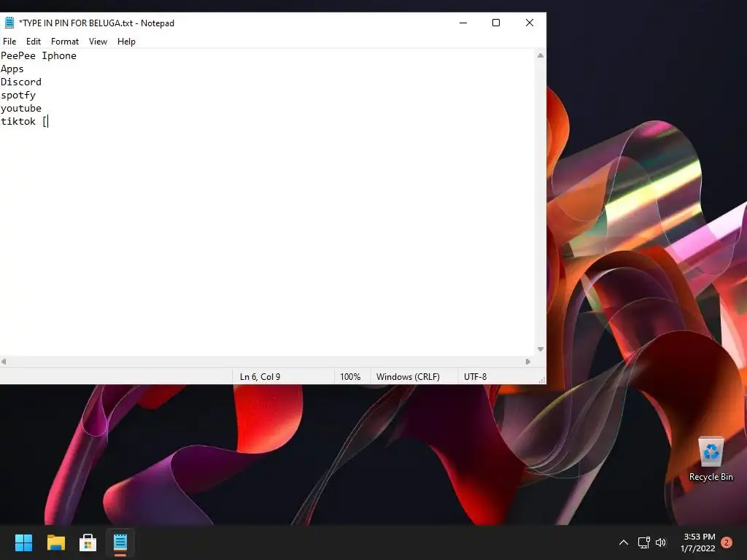747x560 pixels.
Task: Show hidden icons in the system tray
Action: coord(623,542)
